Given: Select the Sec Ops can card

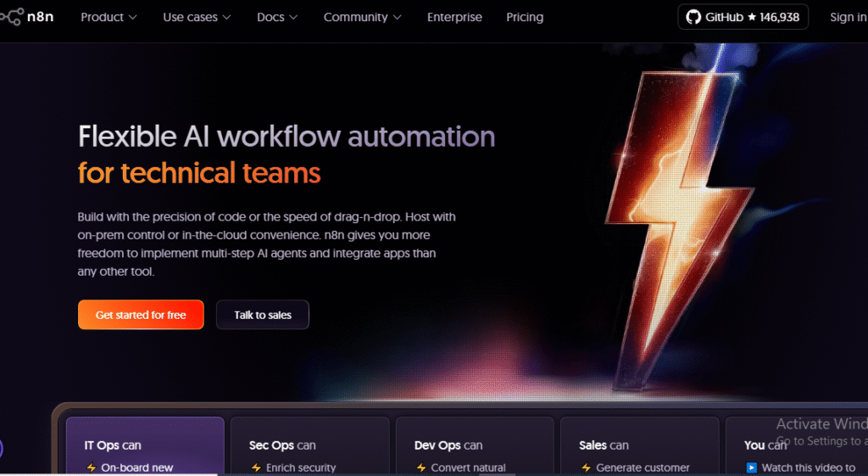Looking at the screenshot, I should click(x=309, y=445).
